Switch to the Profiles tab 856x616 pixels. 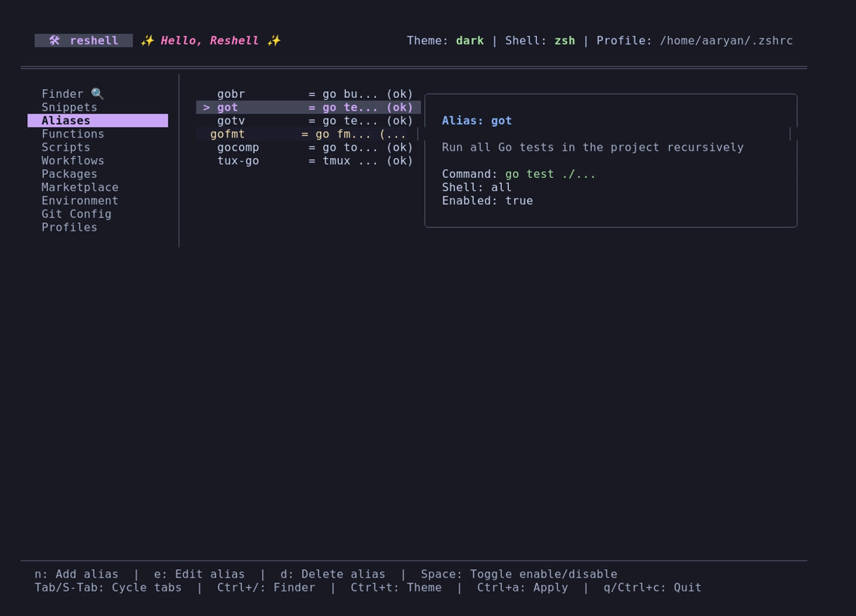[98, 227]
